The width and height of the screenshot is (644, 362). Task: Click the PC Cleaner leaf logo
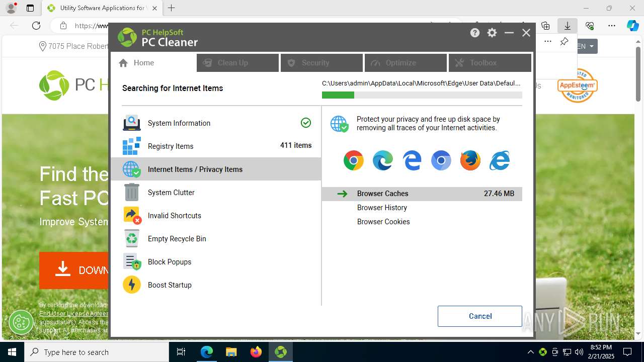[x=127, y=37]
